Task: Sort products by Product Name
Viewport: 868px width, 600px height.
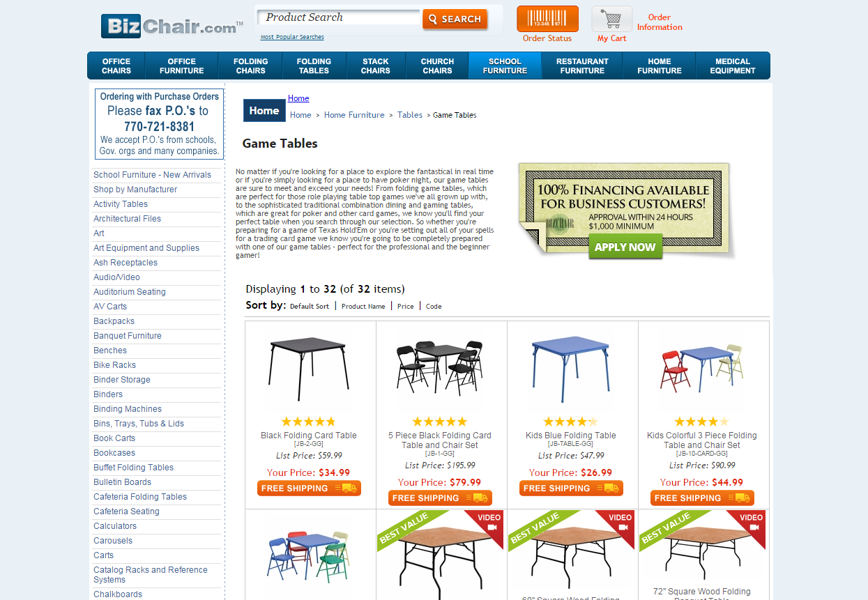Action: [363, 307]
